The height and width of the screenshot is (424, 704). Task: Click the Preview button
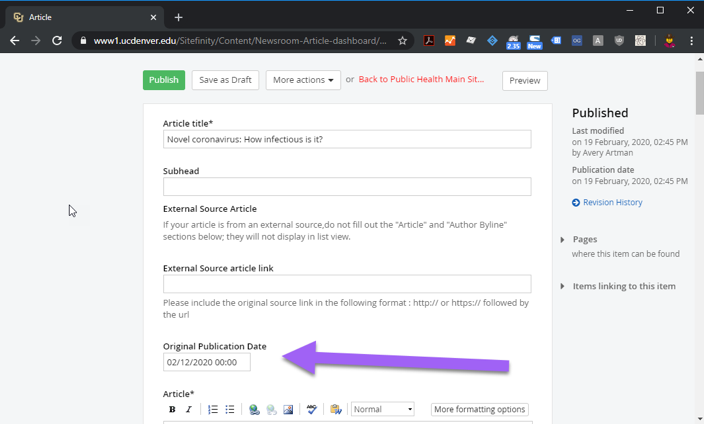tap(525, 81)
